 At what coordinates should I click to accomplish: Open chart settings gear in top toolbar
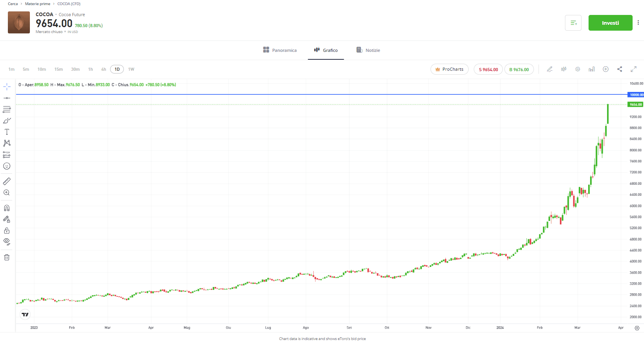(578, 69)
